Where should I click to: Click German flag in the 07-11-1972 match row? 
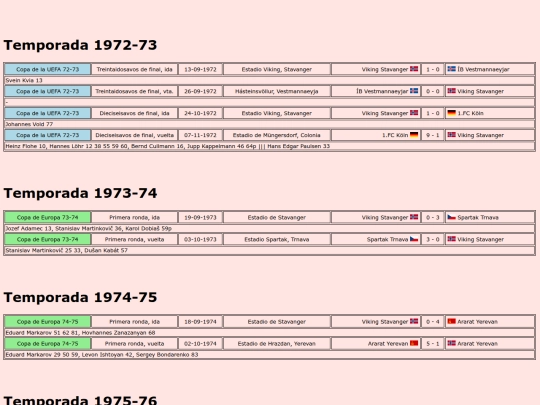414,135
